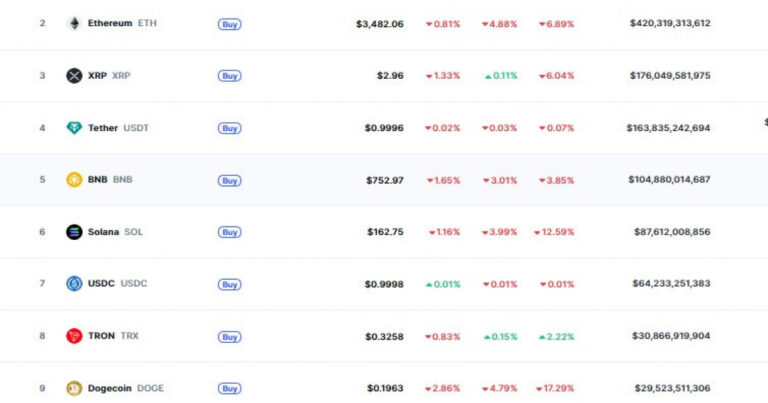Click the Dogecoin logo icon

pos(74,388)
